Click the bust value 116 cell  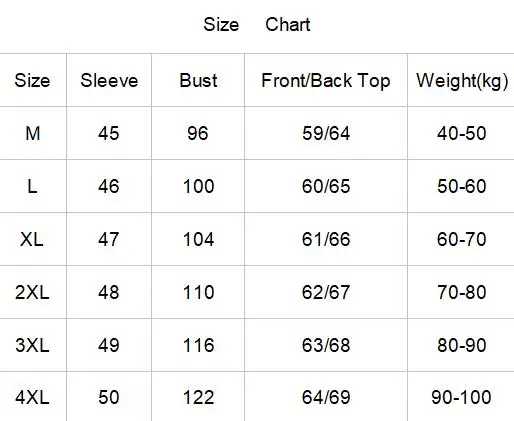point(198,345)
